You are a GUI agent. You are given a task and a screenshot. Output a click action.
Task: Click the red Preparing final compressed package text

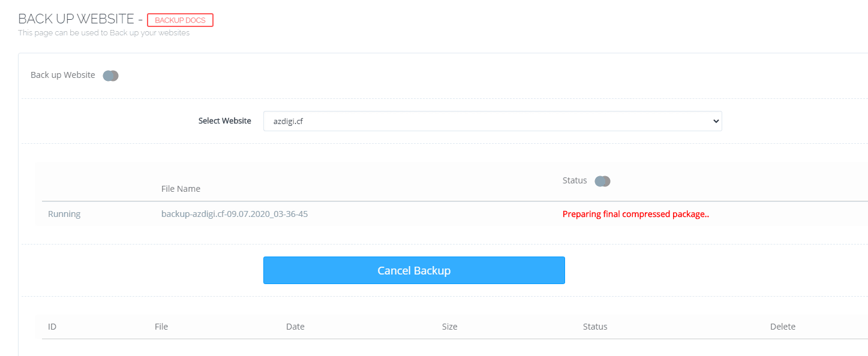point(636,214)
